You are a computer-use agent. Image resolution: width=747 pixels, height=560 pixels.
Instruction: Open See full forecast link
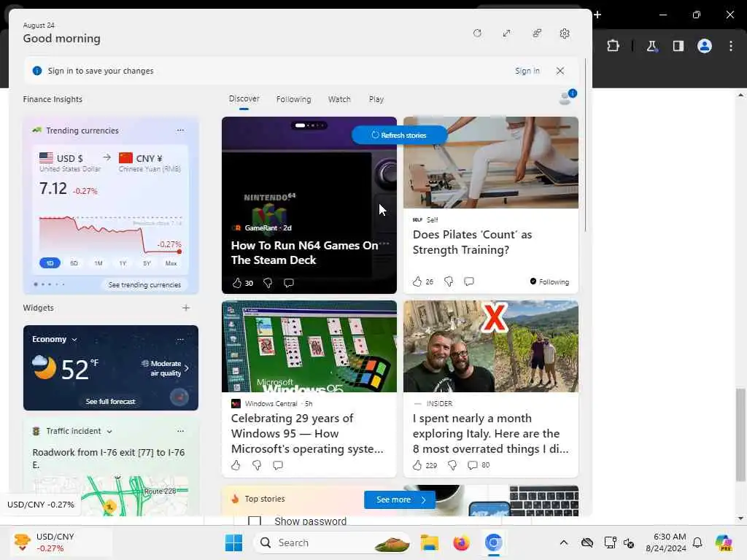[111, 402]
